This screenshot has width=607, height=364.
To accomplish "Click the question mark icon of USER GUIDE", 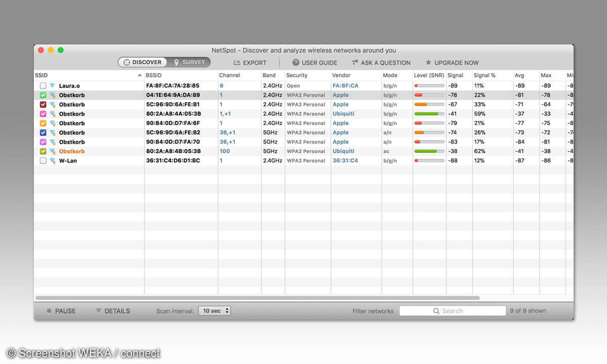I will click(x=296, y=63).
